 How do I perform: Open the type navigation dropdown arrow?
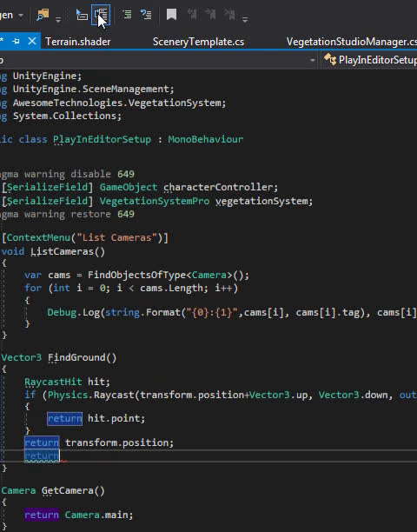(x=312, y=60)
